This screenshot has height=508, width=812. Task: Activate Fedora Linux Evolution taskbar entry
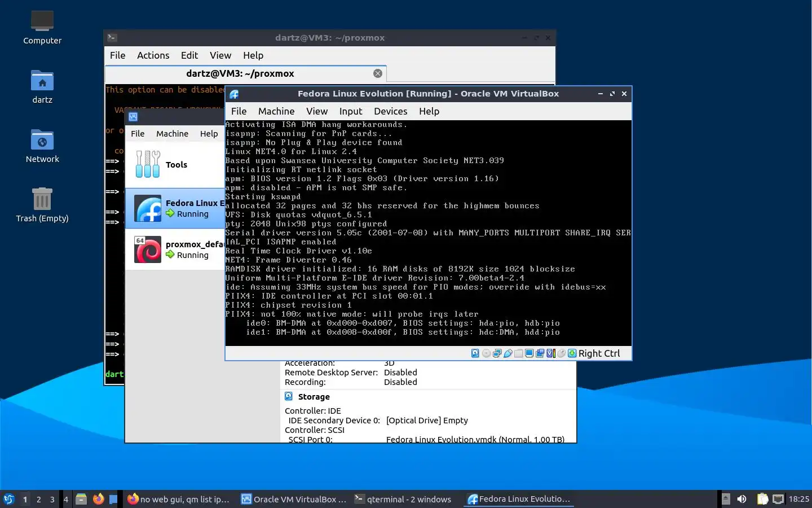tap(520, 499)
